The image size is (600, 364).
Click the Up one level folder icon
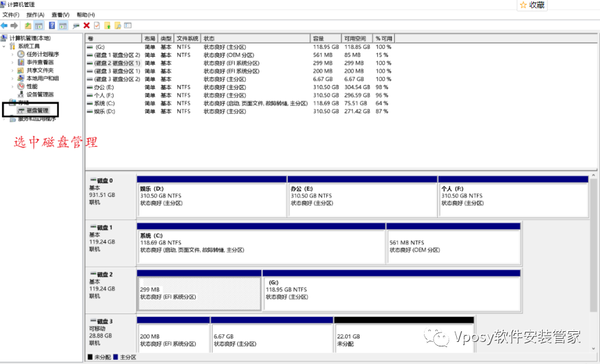[x=28, y=26]
